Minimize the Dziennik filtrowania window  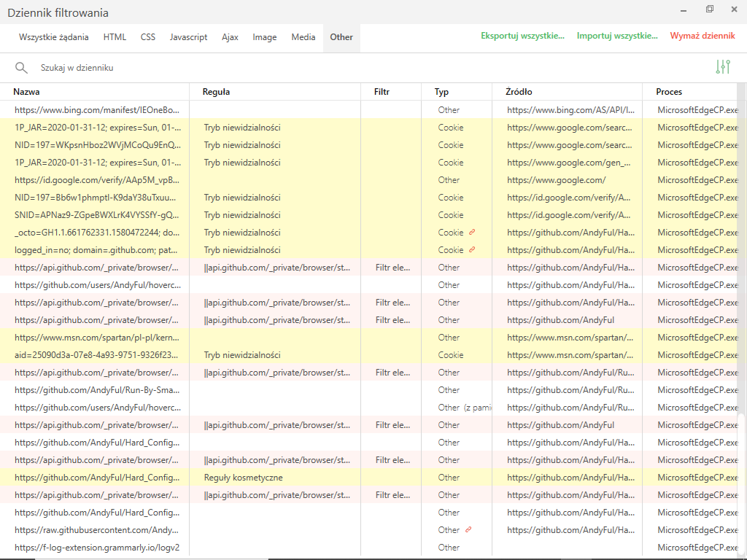point(684,9)
